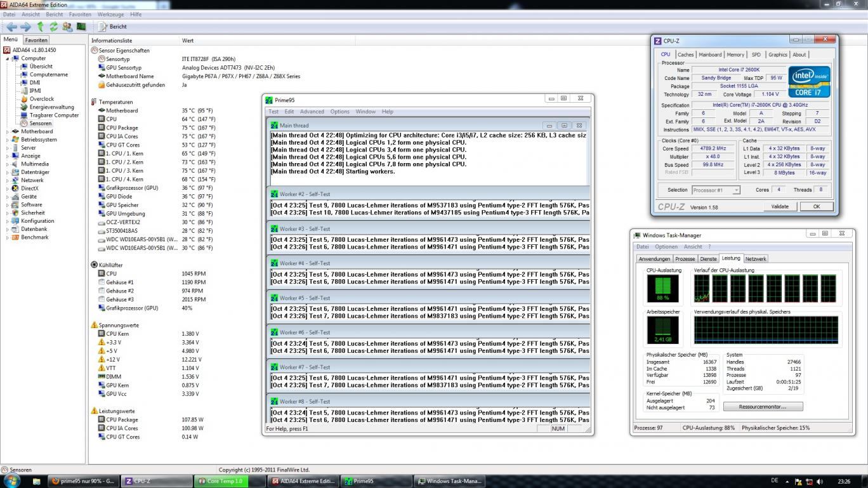This screenshot has width=868, height=488.
Task: Open Task Manager Dienste tab
Action: pos(708,259)
